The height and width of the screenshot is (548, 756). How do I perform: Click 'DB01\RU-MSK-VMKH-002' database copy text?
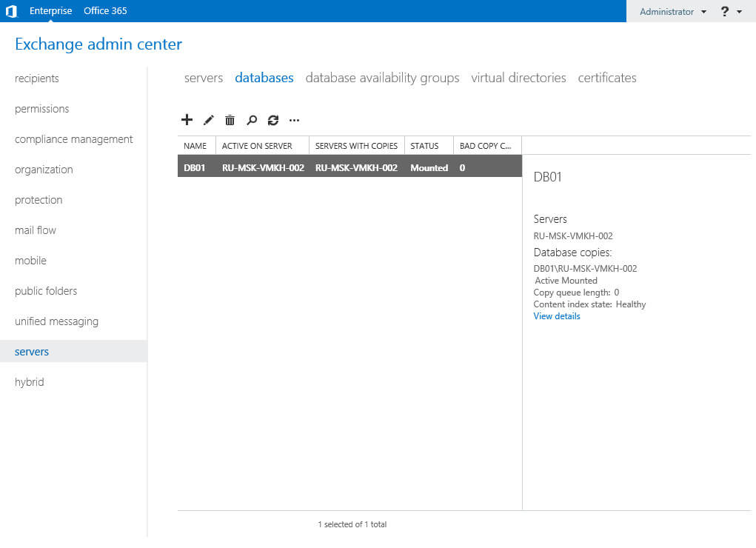click(x=585, y=269)
